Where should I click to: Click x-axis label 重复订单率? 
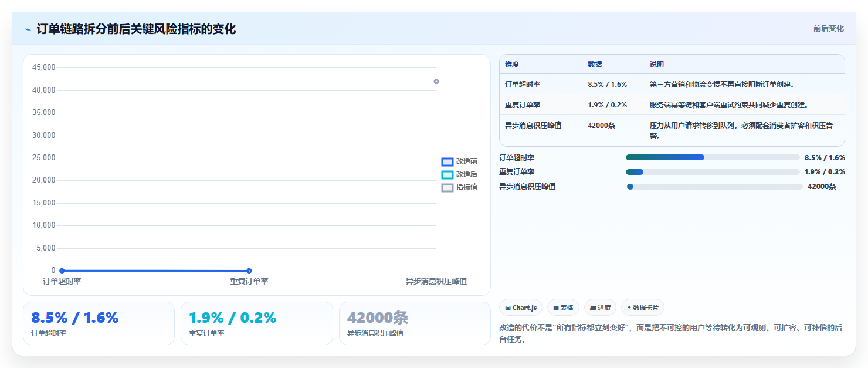249,281
